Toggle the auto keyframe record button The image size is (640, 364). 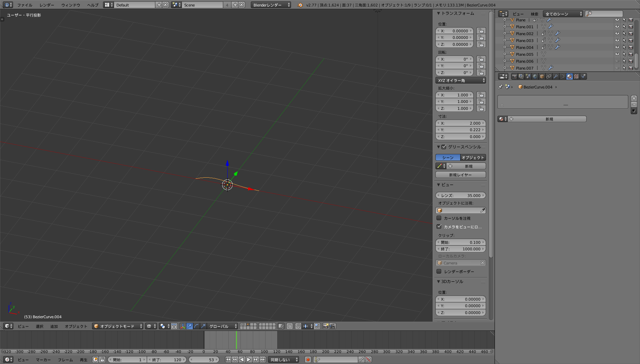(x=308, y=360)
